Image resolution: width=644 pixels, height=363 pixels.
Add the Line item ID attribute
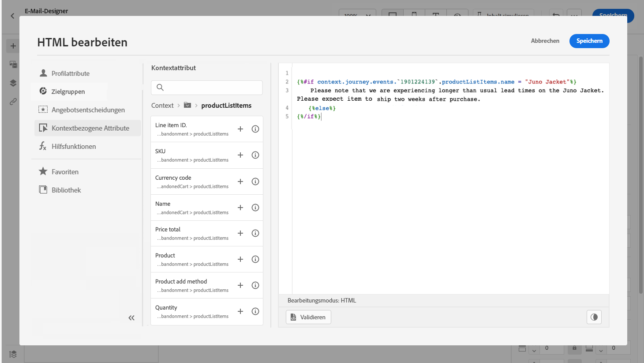240,129
